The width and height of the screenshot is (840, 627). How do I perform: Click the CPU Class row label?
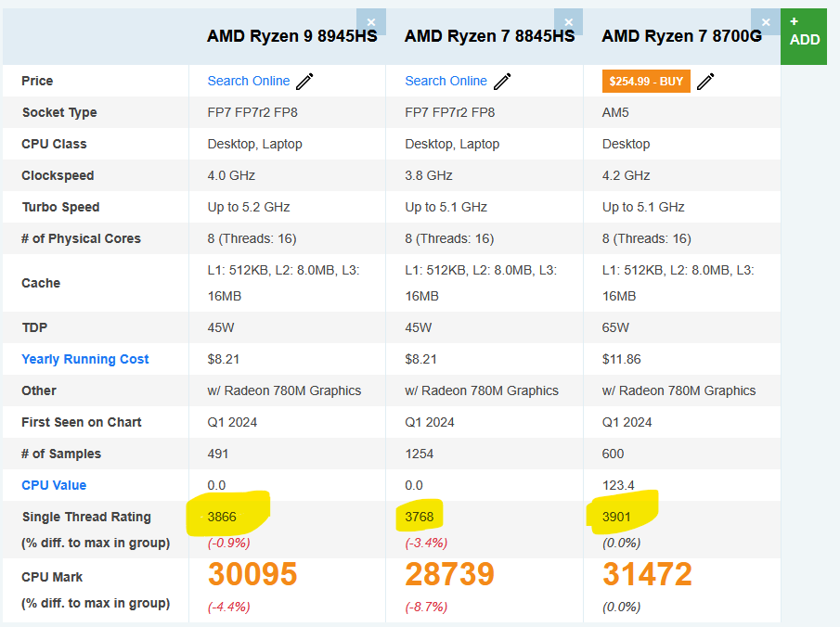54,144
